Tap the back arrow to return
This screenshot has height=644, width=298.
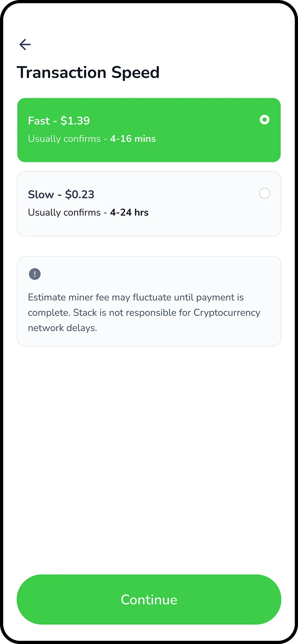coord(25,44)
